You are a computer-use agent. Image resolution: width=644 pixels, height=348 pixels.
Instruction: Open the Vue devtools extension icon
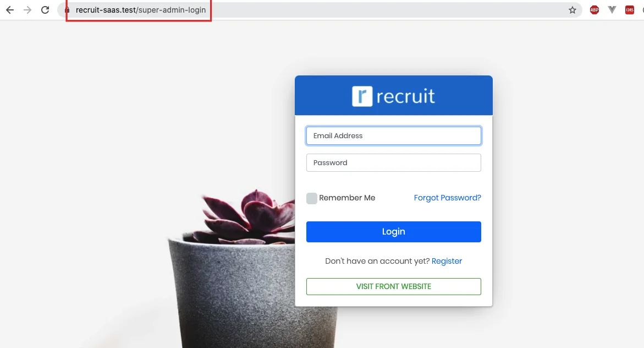(x=612, y=10)
